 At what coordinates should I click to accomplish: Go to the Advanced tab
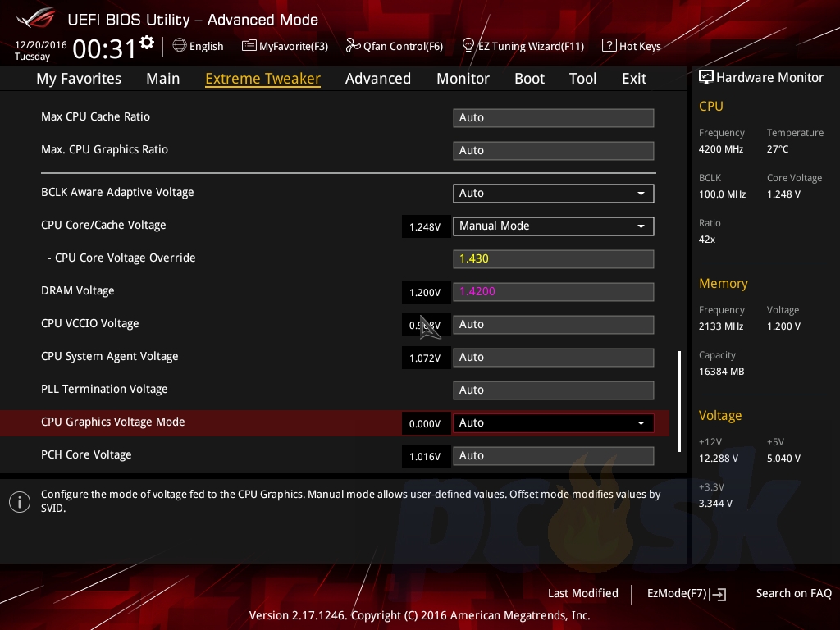[x=378, y=79]
